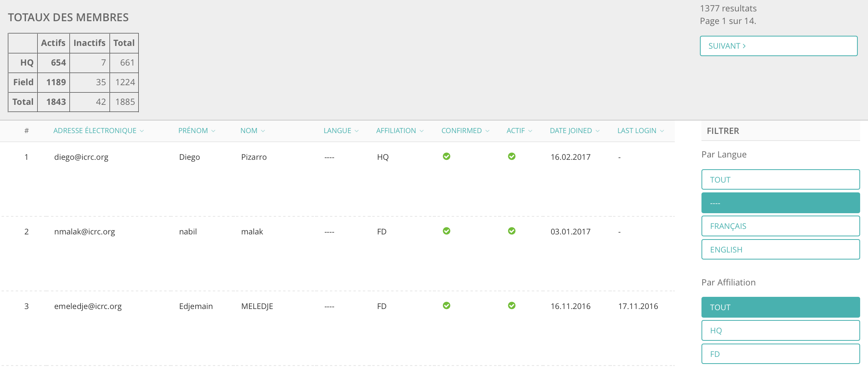Select Tout under Par Langue filter

coord(780,180)
